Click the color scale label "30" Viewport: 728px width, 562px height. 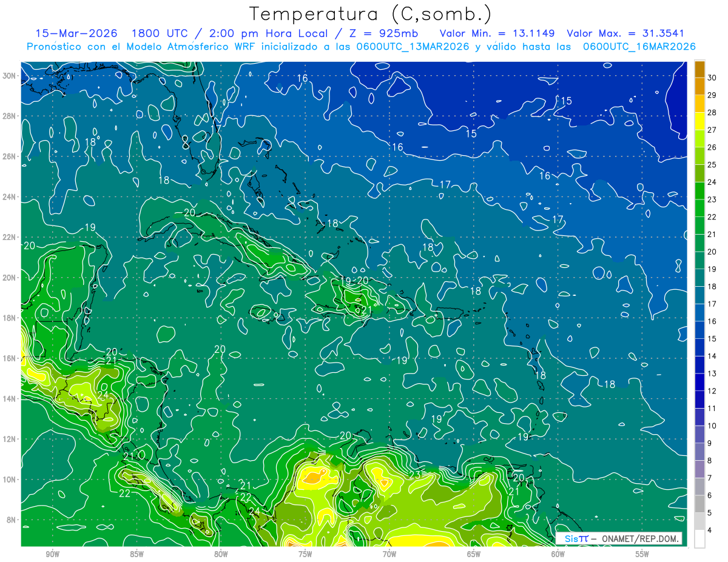tap(712, 78)
